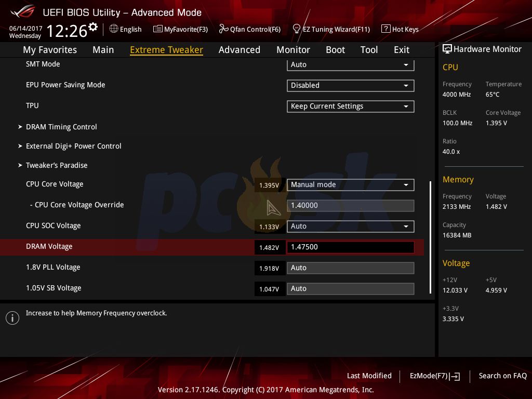Show the Hot Keys list
This screenshot has width=532, height=399.
(x=400, y=29)
